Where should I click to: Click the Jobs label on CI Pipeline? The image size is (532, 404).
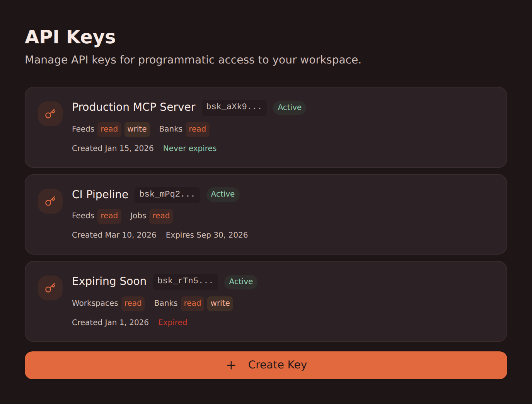click(x=138, y=216)
